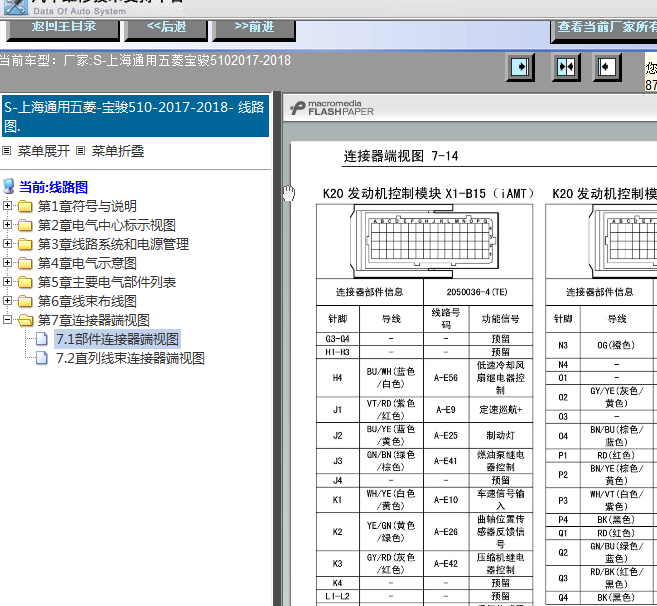The width and height of the screenshot is (657, 606).
Task: Click the GY/RD(灰色/红色) wire cell
Action: pos(391,564)
